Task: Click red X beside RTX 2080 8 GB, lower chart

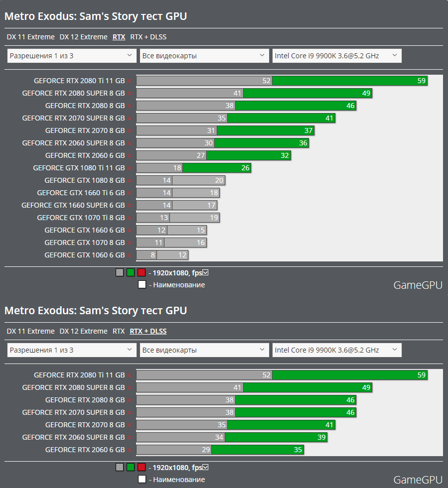Action: 129,400
